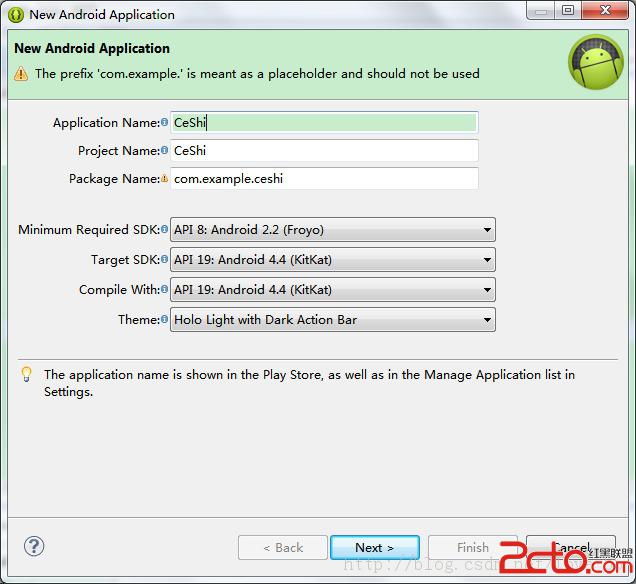Click the Package Name text field
This screenshot has width=636, height=584.
tap(324, 178)
